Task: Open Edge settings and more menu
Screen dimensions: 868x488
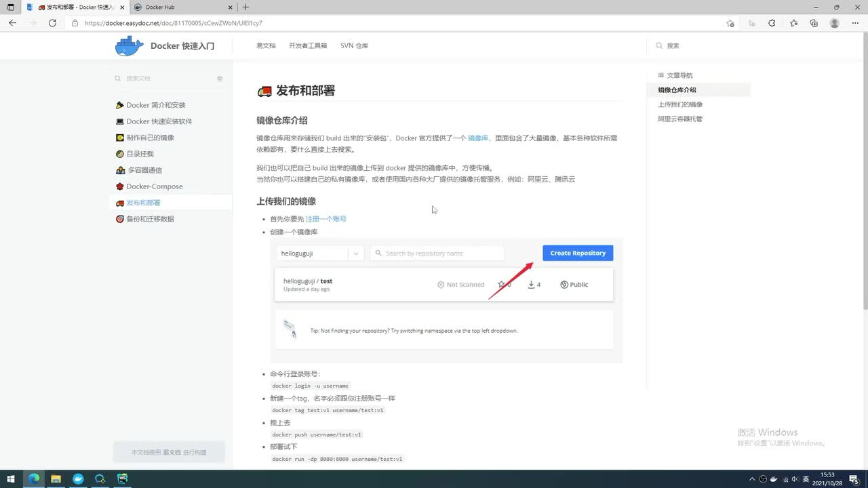Action: 855,23
